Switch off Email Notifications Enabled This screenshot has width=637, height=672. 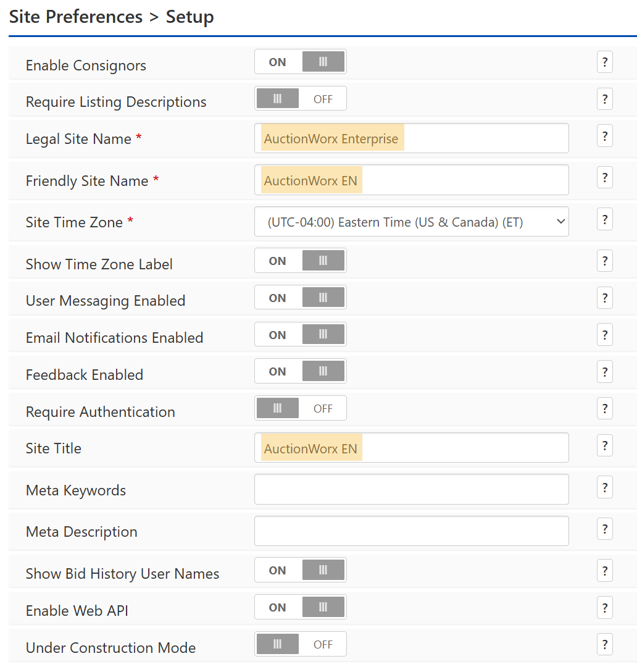coord(301,334)
